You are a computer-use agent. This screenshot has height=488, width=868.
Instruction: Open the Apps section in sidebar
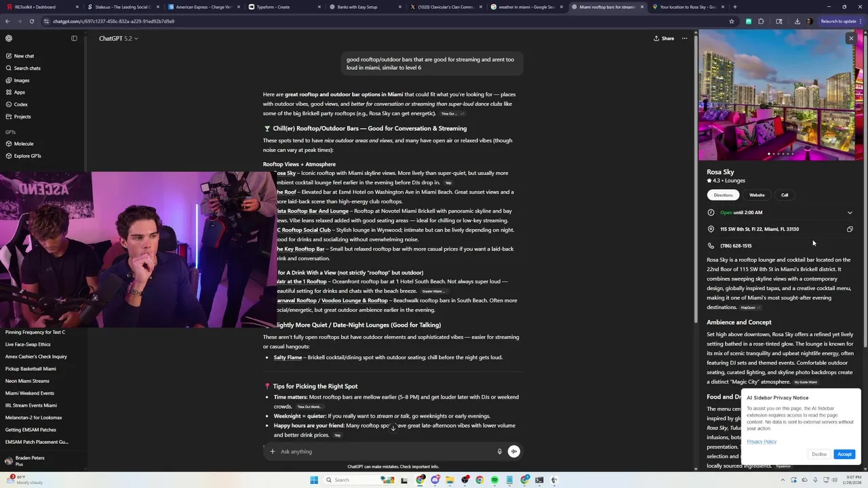pos(20,92)
